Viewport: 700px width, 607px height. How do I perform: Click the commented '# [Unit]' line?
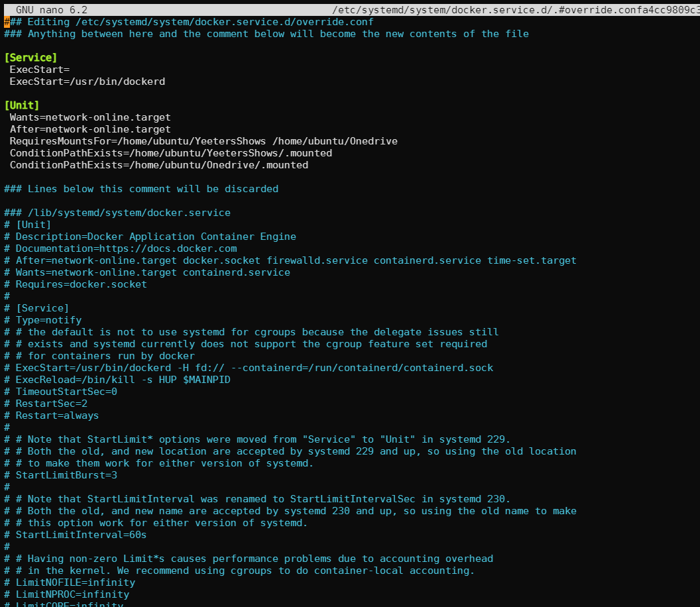(28, 225)
